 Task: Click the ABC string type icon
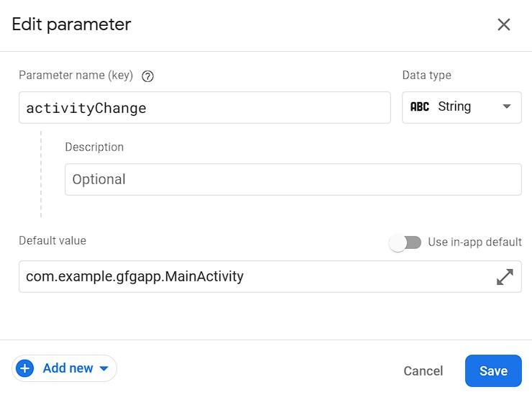click(420, 107)
